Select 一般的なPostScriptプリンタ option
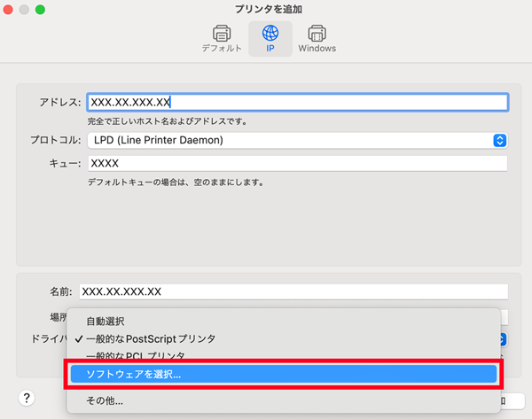 (x=151, y=339)
